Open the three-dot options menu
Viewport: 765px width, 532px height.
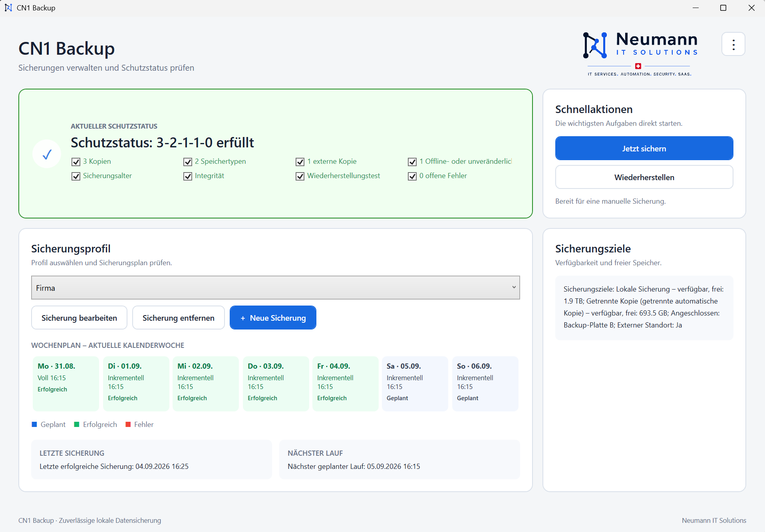click(733, 44)
